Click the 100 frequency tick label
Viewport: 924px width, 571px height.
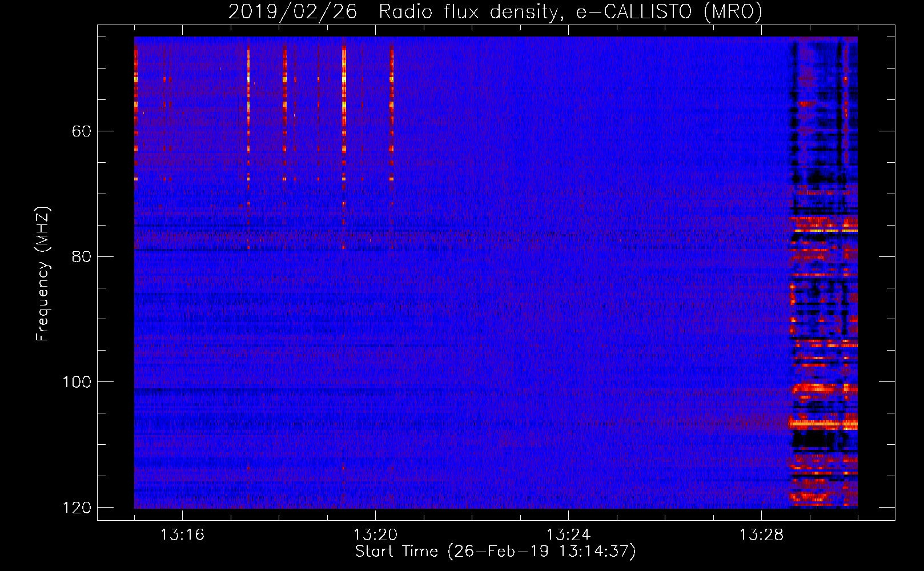click(x=77, y=382)
